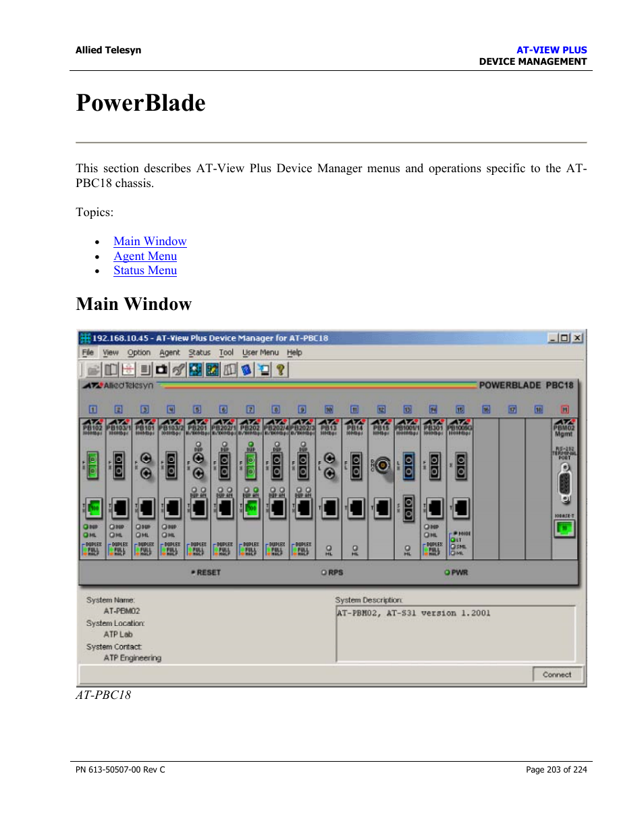Click the blue fiber port on PB1001/1

coord(408,466)
